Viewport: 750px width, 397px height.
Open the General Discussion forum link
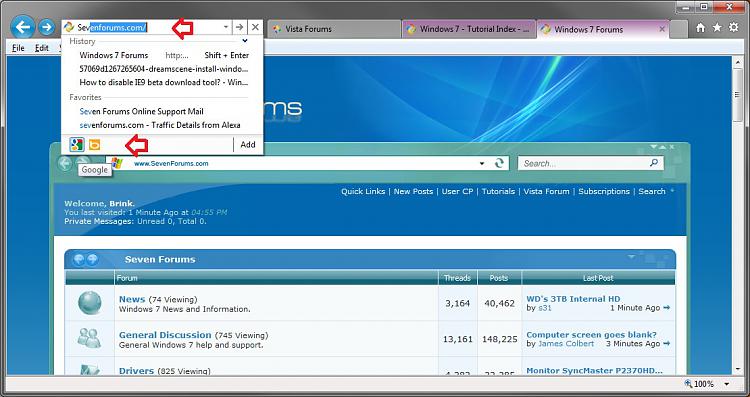[165, 335]
